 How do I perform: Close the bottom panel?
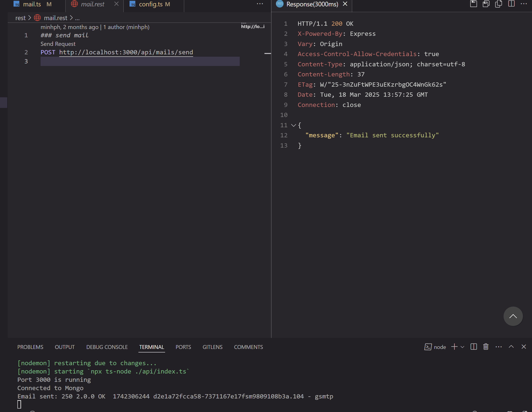pos(524,347)
